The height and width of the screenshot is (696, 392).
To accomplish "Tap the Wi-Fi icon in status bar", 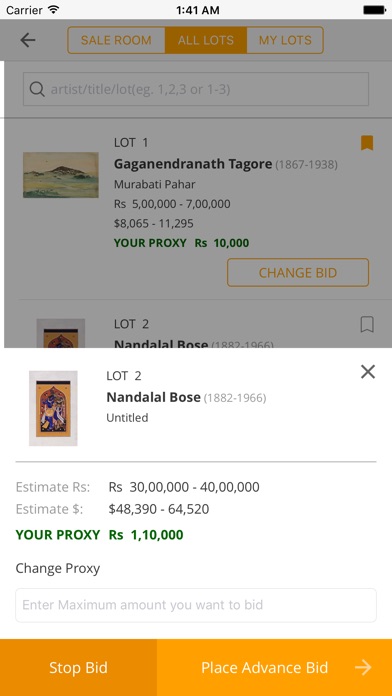I will click(54, 9).
